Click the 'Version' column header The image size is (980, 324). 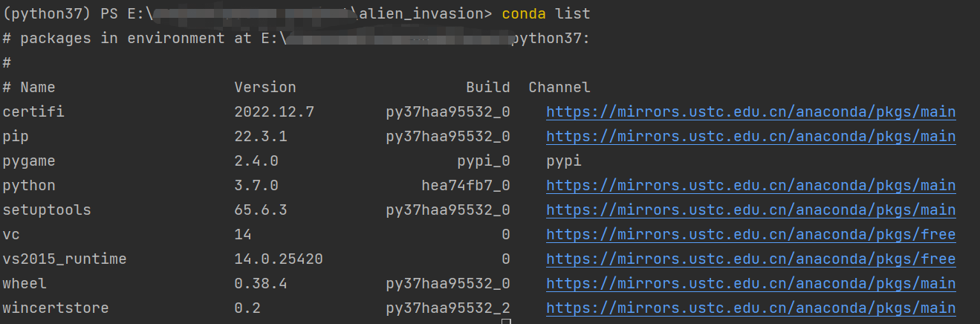tap(265, 88)
